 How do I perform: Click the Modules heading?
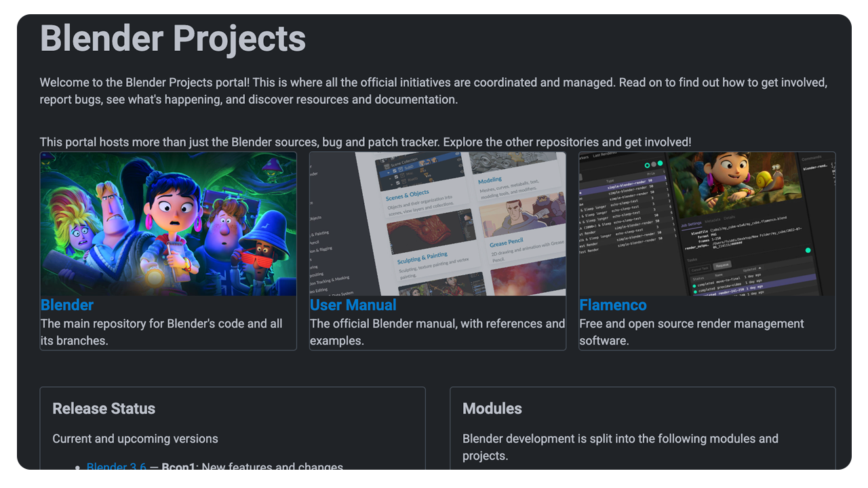pos(492,409)
